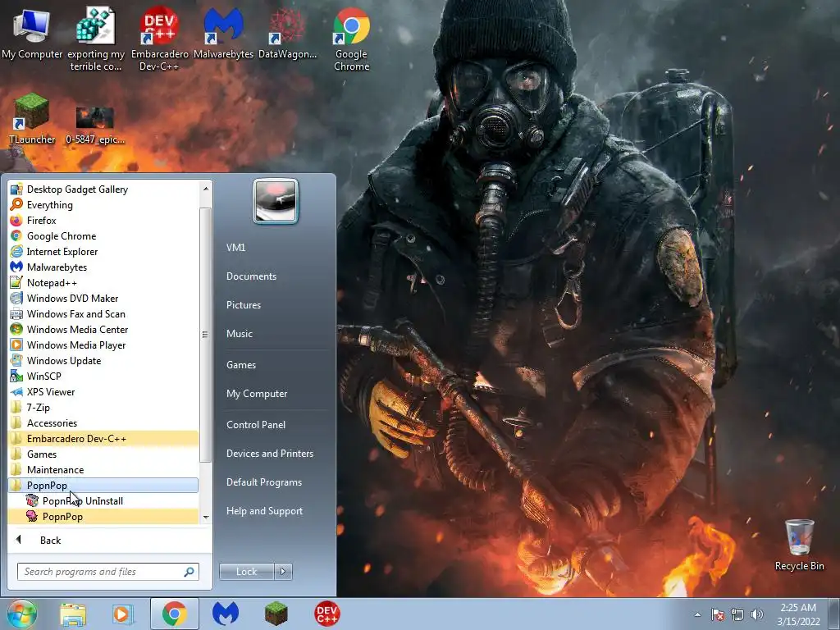Launch Google Chrome desktop shortcut
The width and height of the screenshot is (840, 630).
351,39
